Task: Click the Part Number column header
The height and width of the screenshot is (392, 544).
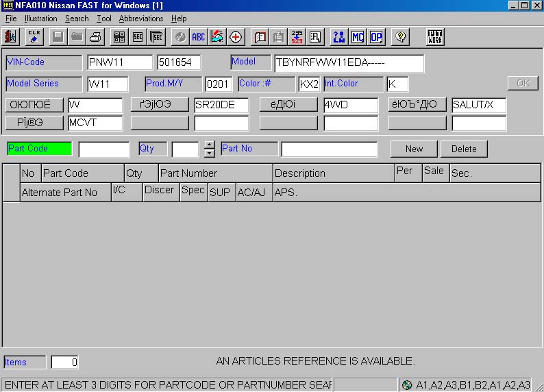Action: point(215,173)
